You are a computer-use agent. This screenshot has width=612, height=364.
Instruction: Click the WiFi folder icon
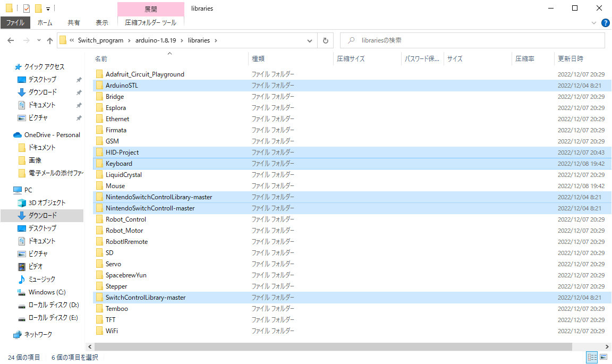pos(99,331)
